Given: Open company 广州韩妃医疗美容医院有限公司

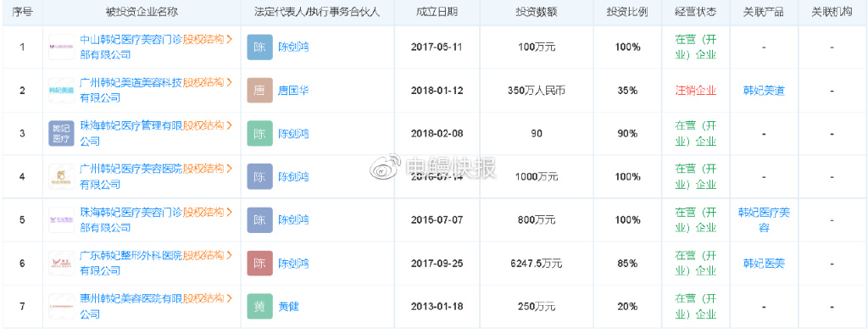Looking at the screenshot, I should pos(131,176).
